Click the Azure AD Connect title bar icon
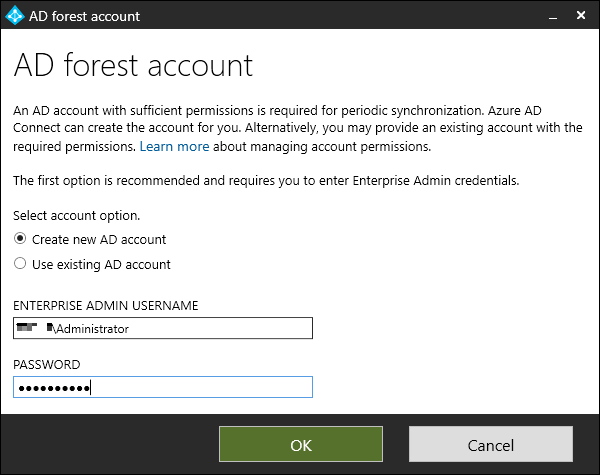 [15, 16]
